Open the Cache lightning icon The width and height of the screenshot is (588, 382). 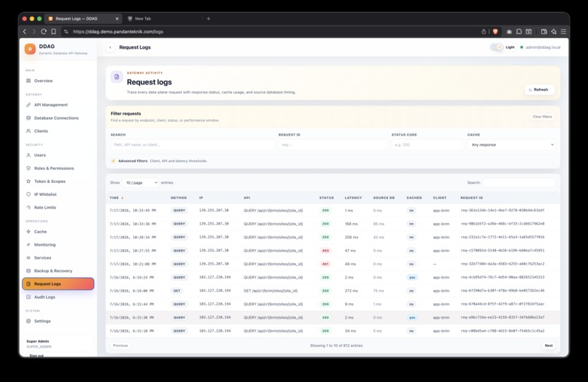pyautogui.click(x=28, y=231)
